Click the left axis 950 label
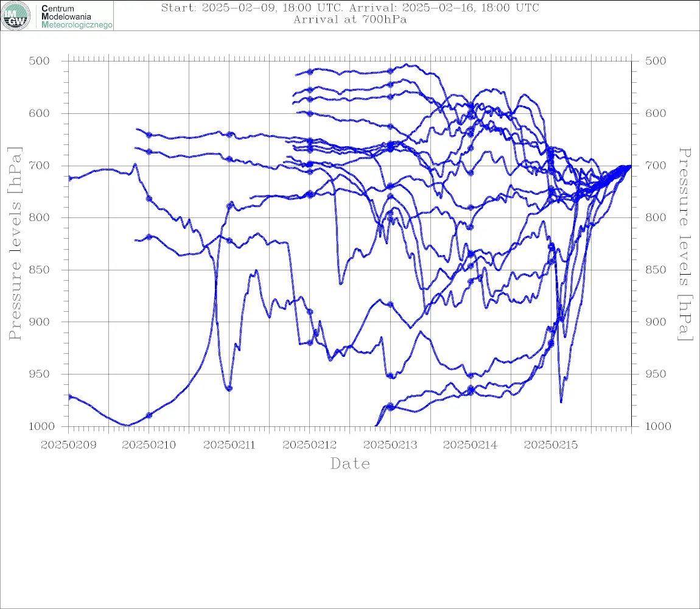This screenshot has height=609, width=700. tap(40, 374)
